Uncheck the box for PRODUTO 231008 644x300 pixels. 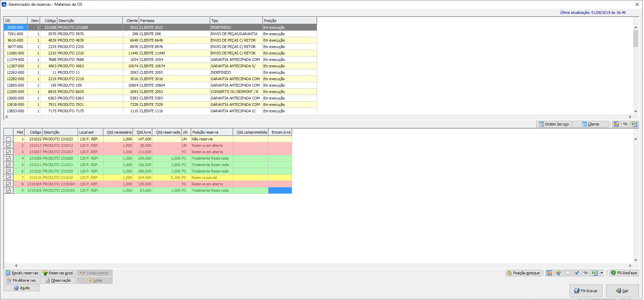pyautogui.click(x=8, y=158)
